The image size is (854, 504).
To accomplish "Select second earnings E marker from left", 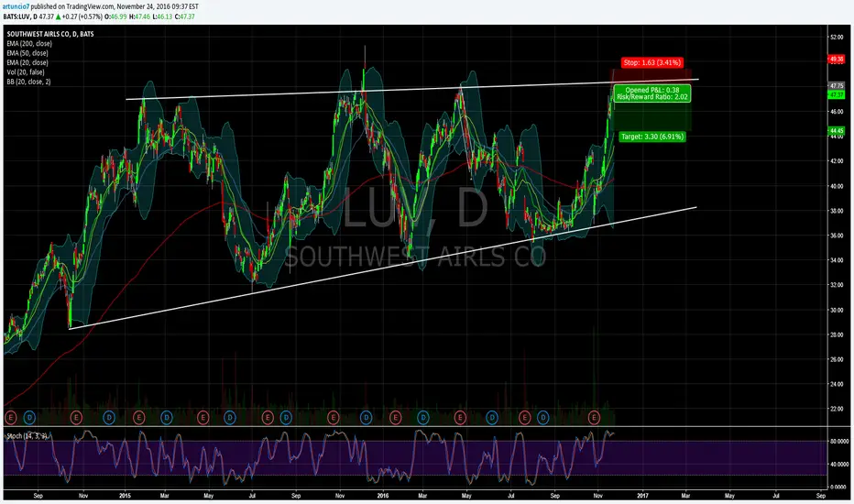I will pyautogui.click(x=76, y=418).
